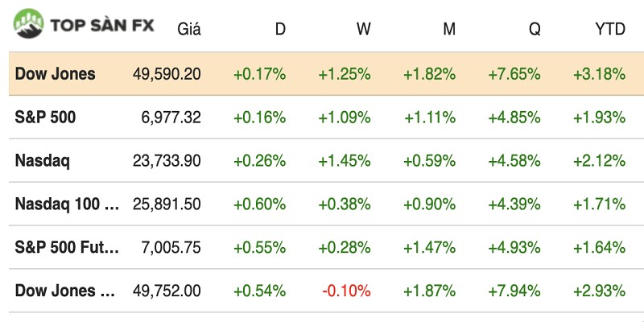The width and height of the screenshot is (644, 322).
Task: Click the S&P 500 +1.93% YTD value
Action: point(599,118)
